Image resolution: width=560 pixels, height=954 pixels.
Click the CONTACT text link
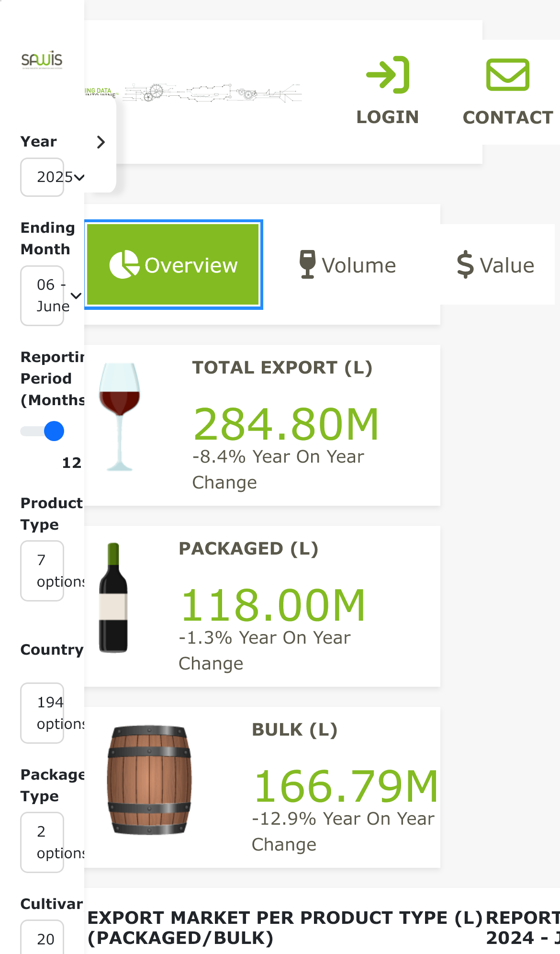pos(508,117)
